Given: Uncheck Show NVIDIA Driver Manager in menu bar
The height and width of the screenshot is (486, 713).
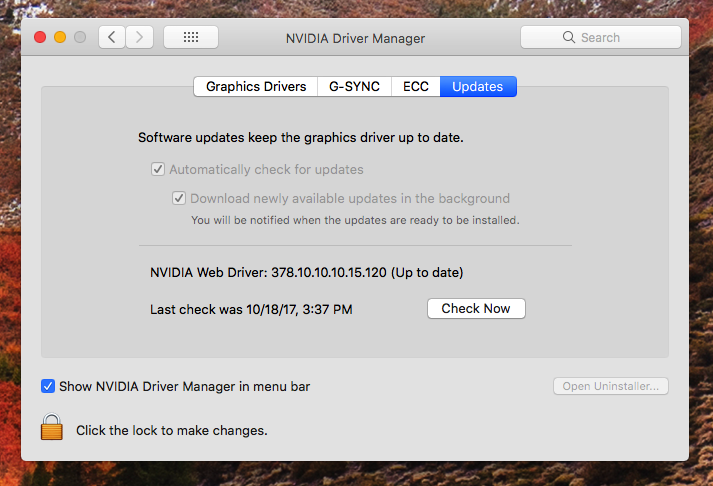Looking at the screenshot, I should [48, 386].
